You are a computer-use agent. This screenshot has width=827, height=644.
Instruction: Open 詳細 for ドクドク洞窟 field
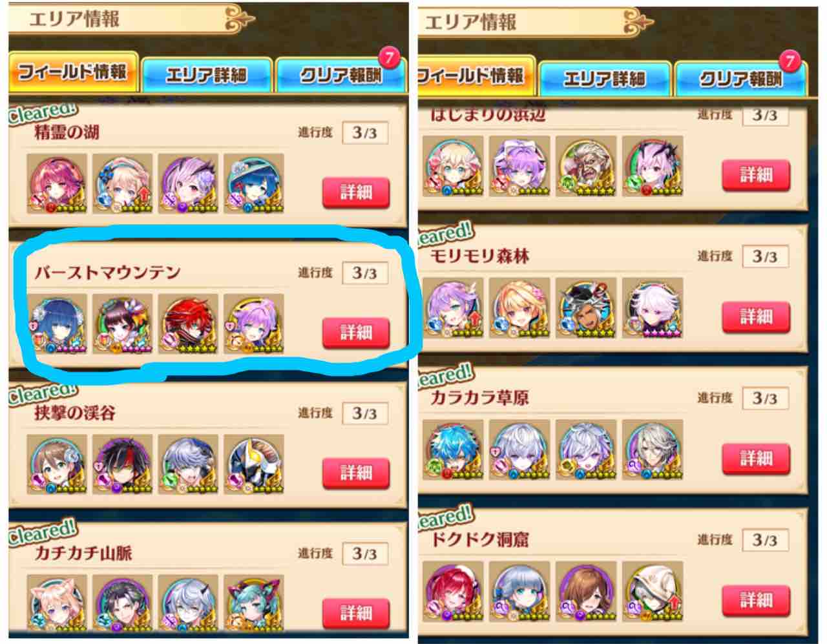(756, 599)
